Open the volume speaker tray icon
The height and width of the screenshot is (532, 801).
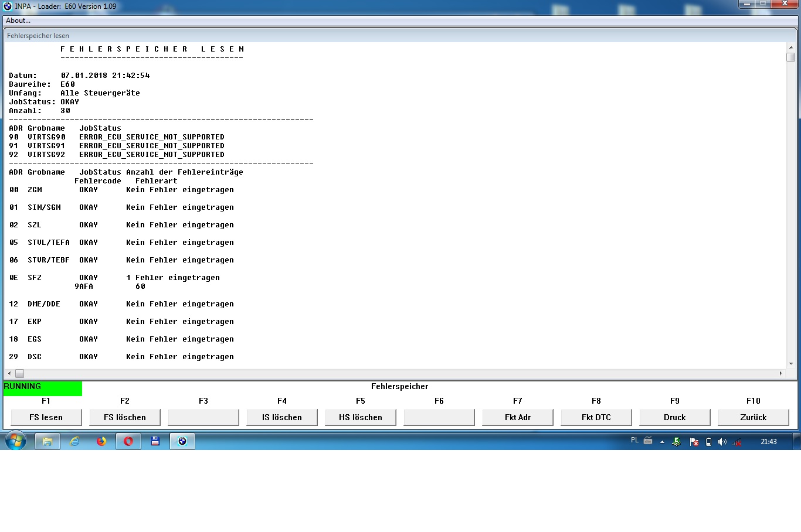pyautogui.click(x=722, y=442)
